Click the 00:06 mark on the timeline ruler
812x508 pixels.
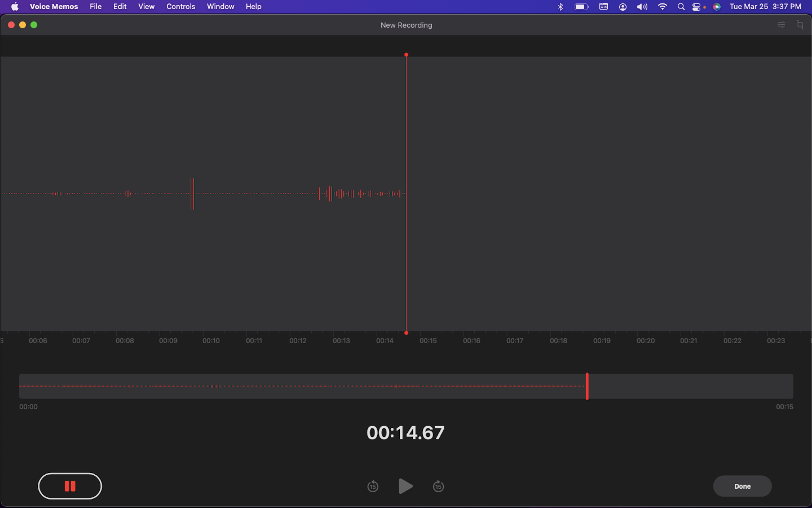coord(38,341)
